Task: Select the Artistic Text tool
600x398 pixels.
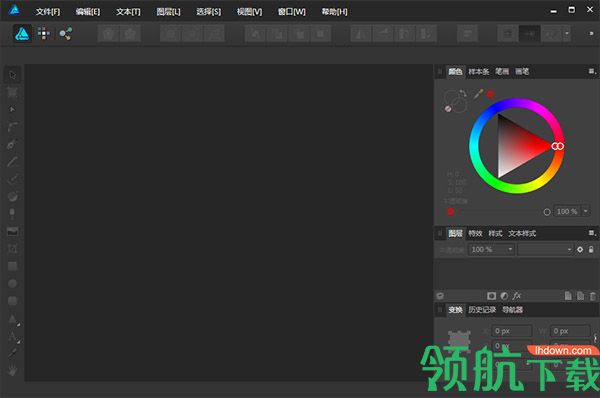Action: 12,336
